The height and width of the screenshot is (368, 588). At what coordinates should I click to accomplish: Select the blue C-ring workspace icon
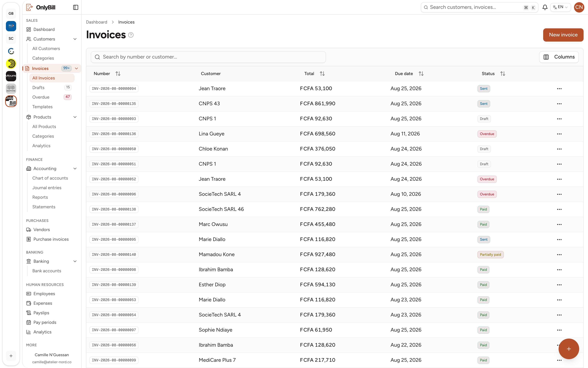click(x=11, y=51)
